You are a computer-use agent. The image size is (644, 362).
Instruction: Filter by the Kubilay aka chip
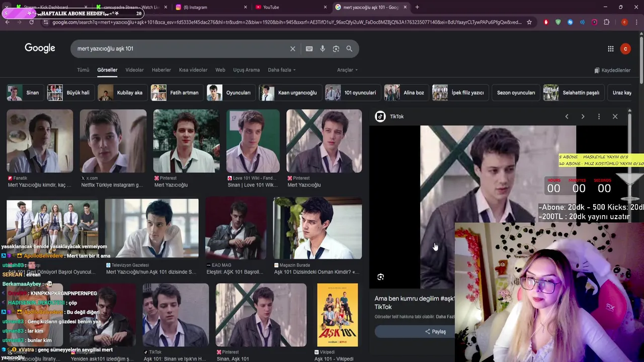pyautogui.click(x=122, y=93)
